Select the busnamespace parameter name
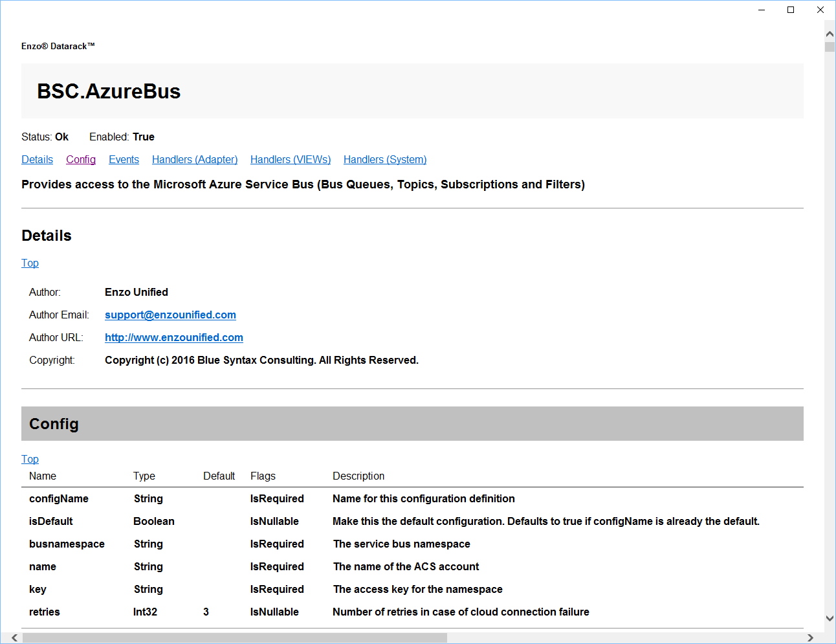This screenshot has width=836, height=644. click(x=67, y=544)
